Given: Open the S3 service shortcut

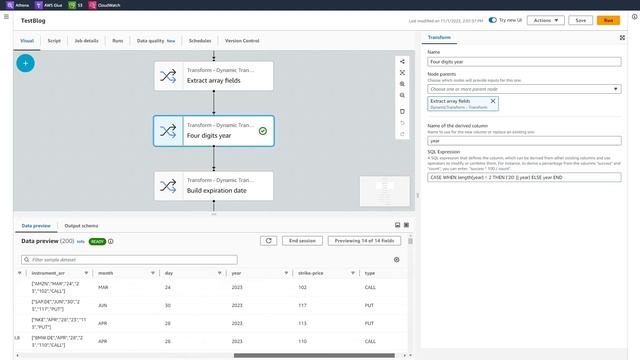Looking at the screenshot, I should (76, 5).
